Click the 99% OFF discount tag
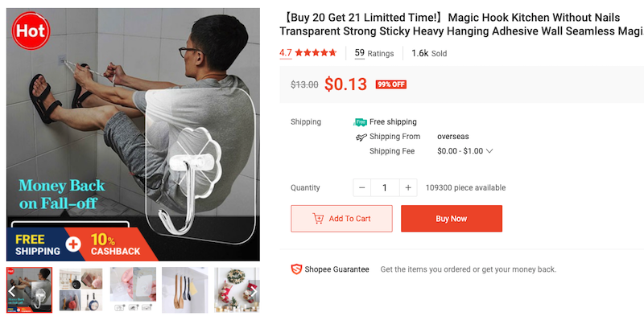Image resolution: width=644 pixels, height=316 pixels. pos(390,84)
